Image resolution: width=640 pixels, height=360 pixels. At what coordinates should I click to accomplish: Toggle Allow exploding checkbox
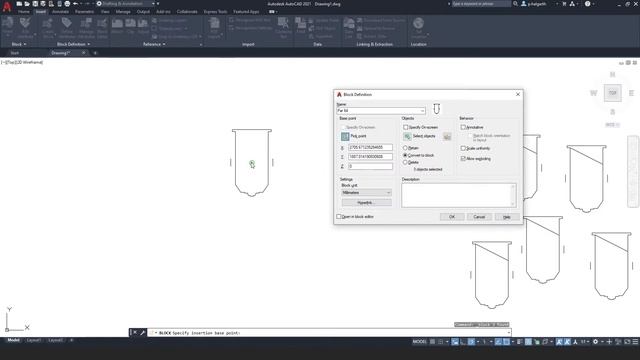click(x=463, y=158)
